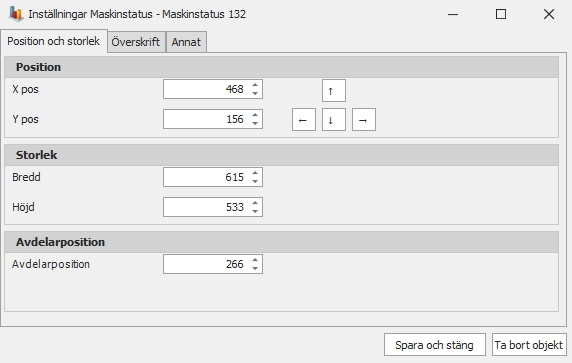Select the Position och storlek tab
Viewport: 572px width, 363px height.
click(x=54, y=41)
